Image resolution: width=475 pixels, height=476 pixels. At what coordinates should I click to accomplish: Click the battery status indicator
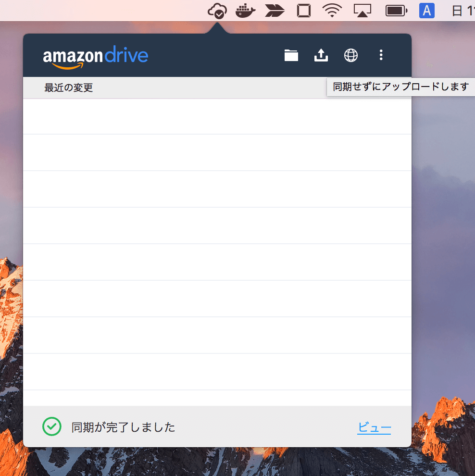pos(396,10)
